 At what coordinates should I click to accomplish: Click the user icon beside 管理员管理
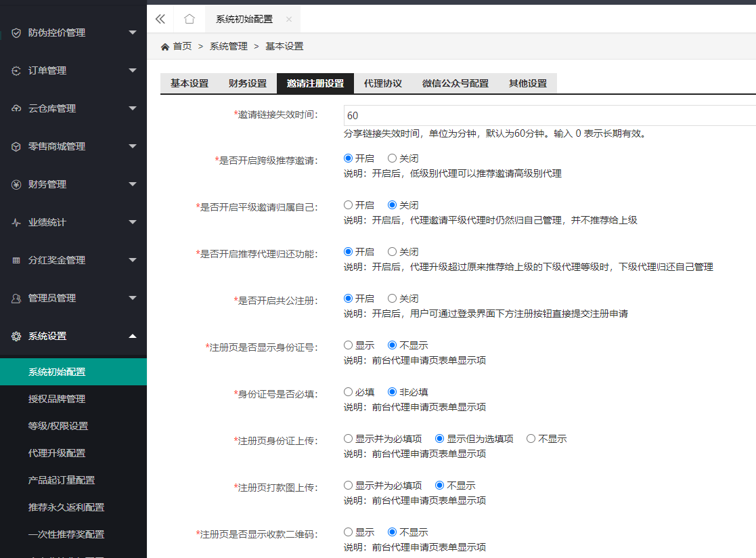pyautogui.click(x=16, y=299)
